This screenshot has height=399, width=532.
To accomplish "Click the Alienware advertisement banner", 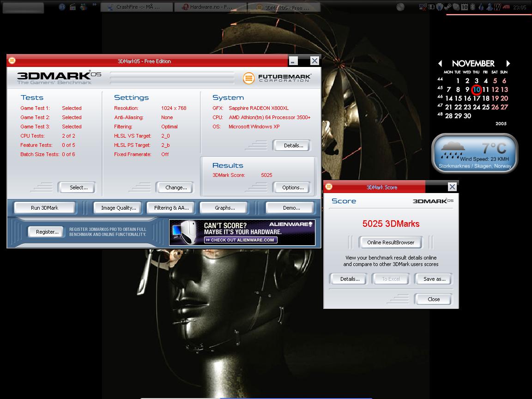I will tap(242, 232).
